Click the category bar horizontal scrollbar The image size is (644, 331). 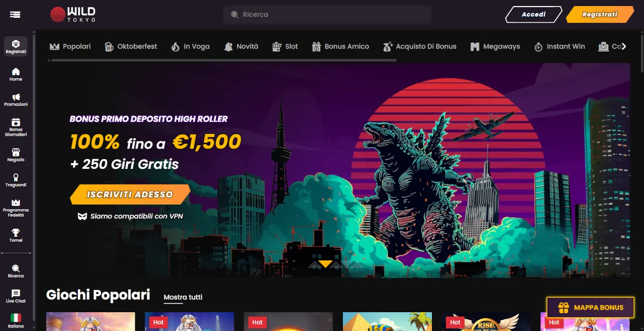coord(222,60)
